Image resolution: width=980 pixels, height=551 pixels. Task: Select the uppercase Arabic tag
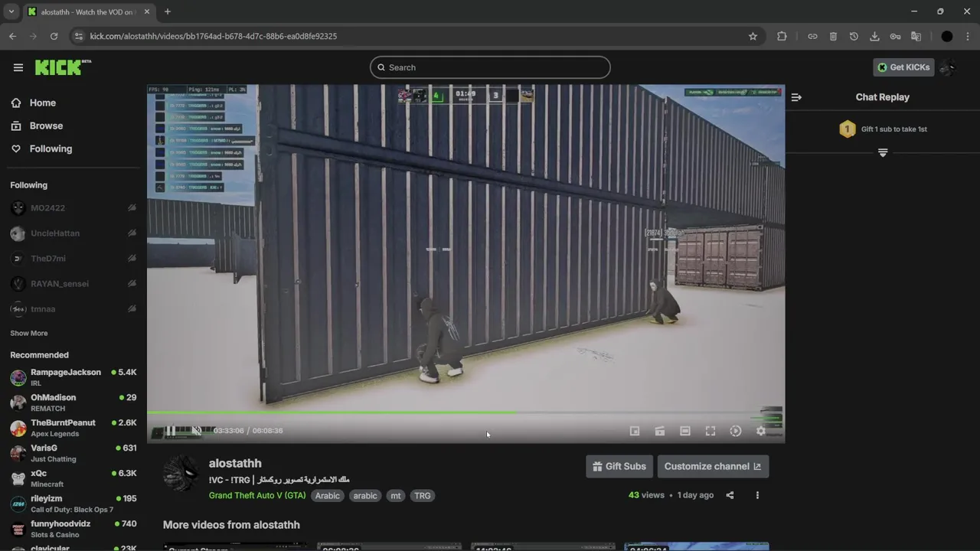click(328, 496)
